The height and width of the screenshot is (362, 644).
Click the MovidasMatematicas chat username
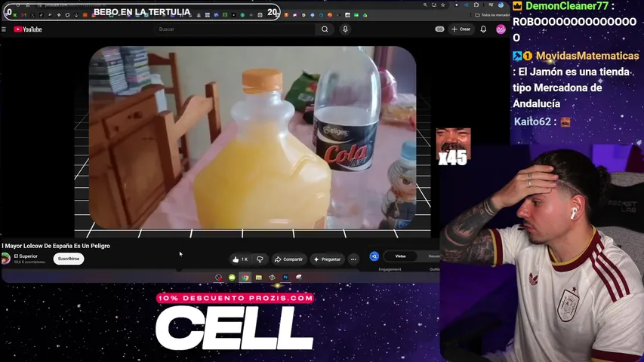click(x=587, y=56)
